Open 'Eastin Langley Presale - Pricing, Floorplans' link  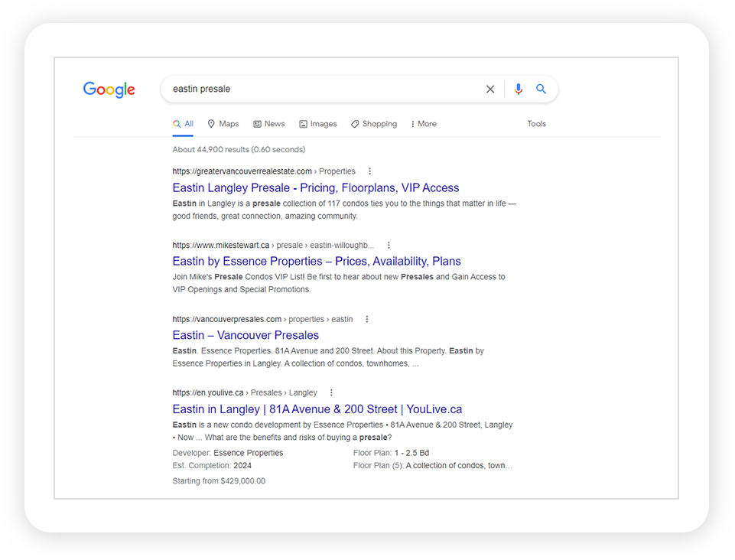click(316, 187)
